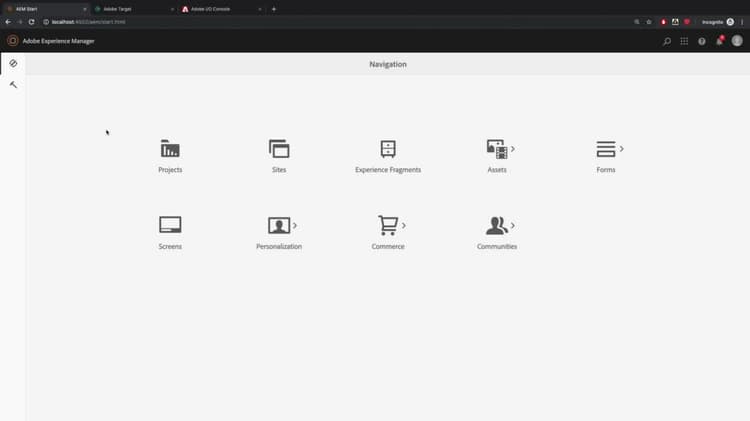Select the Navigation compass icon in sidebar

pyautogui.click(x=13, y=63)
